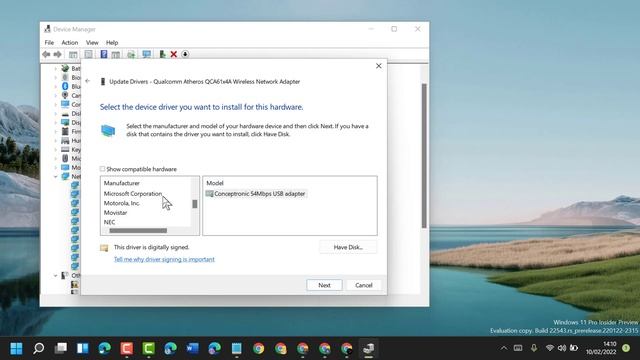
Task: Open the green notification badge in tray
Action: pos(626,348)
